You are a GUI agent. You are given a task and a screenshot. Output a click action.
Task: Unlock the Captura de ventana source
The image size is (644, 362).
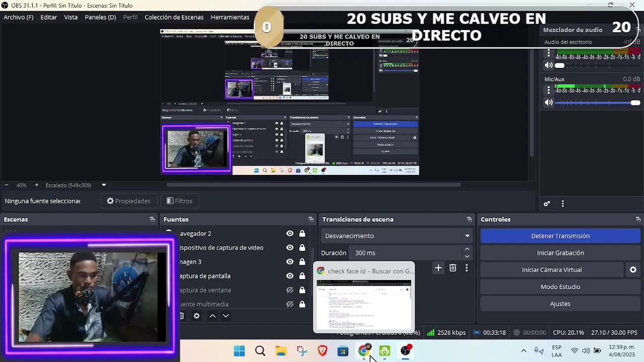pos(302,290)
